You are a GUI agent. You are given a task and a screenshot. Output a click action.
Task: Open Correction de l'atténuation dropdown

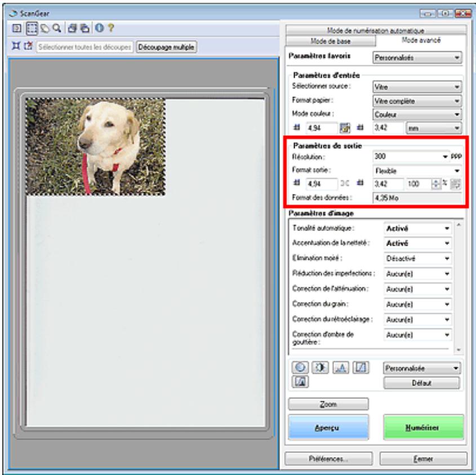pyautogui.click(x=418, y=289)
